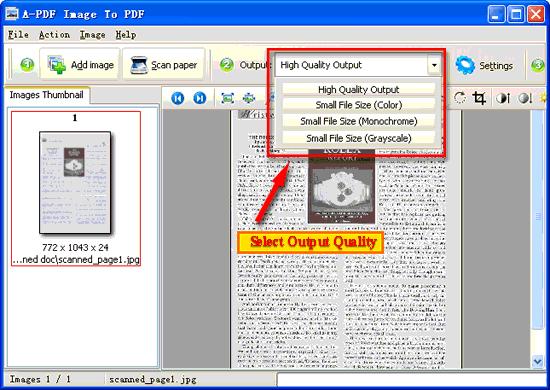Viewport: 550px width, 390px height.
Task: Decrease image contrast
Action: tap(525, 98)
